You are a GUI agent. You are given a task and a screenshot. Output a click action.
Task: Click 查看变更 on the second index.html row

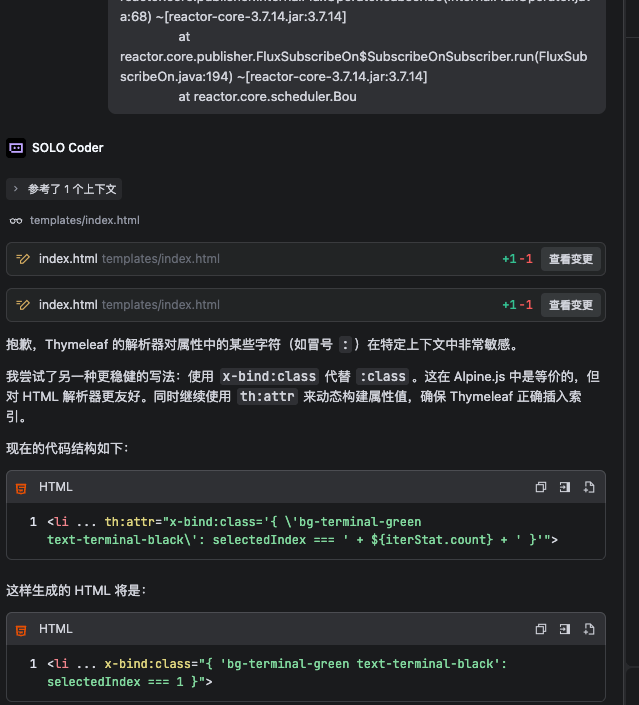click(571, 305)
